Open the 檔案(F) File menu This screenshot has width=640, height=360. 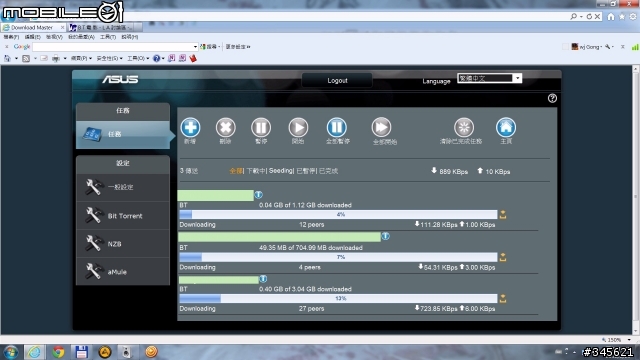(x=11, y=37)
